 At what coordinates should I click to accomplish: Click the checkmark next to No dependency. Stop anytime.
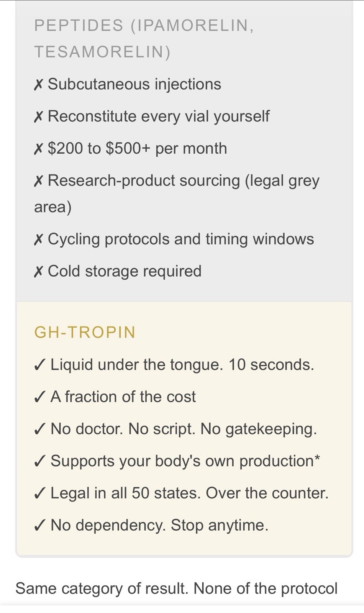coord(40,526)
